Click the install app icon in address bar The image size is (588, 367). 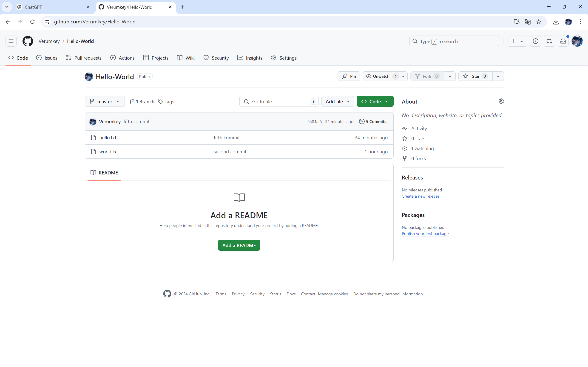pyautogui.click(x=517, y=22)
